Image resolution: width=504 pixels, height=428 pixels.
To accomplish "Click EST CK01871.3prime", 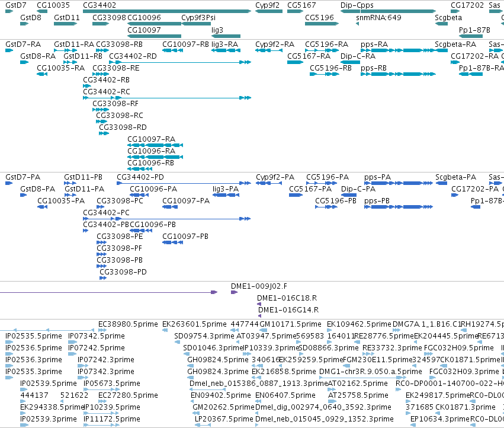I will tap(466, 407).
